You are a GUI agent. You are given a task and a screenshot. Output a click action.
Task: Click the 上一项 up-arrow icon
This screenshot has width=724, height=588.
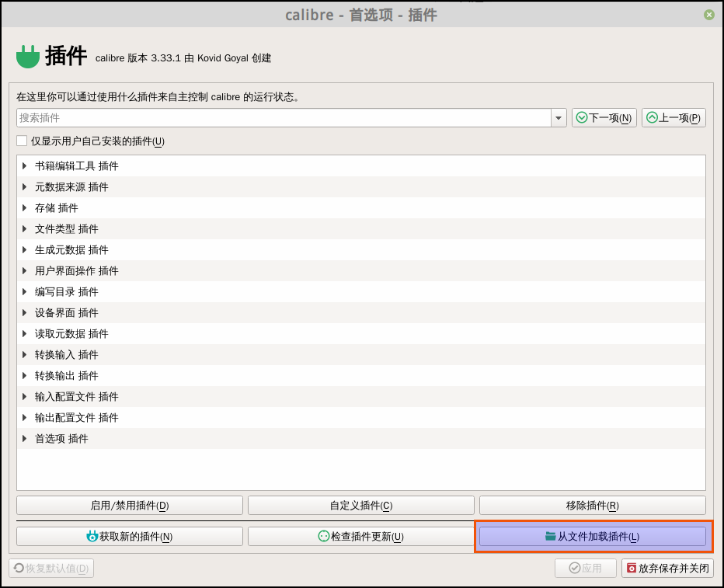(x=652, y=118)
